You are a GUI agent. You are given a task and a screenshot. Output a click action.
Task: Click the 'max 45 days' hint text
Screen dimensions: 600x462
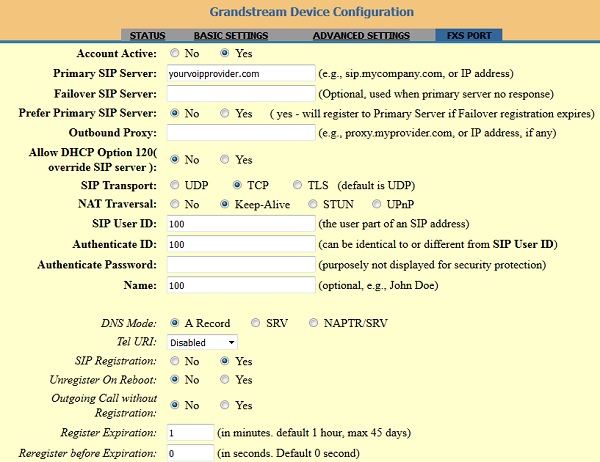point(376,433)
